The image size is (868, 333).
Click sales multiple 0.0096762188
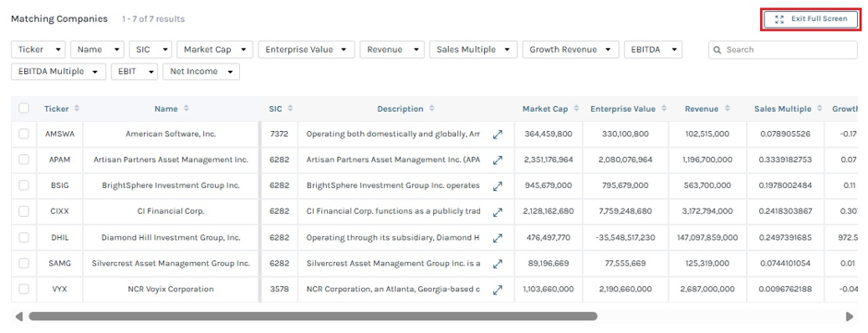[786, 289]
